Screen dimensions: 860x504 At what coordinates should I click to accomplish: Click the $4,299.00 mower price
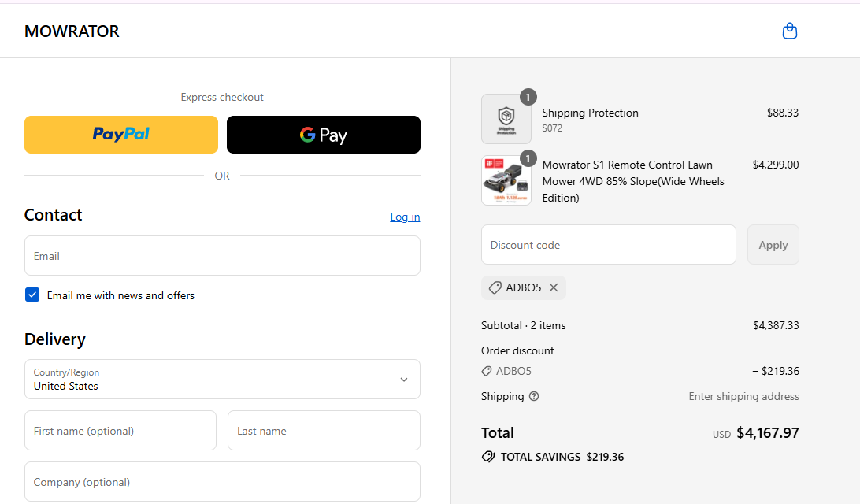[776, 165]
